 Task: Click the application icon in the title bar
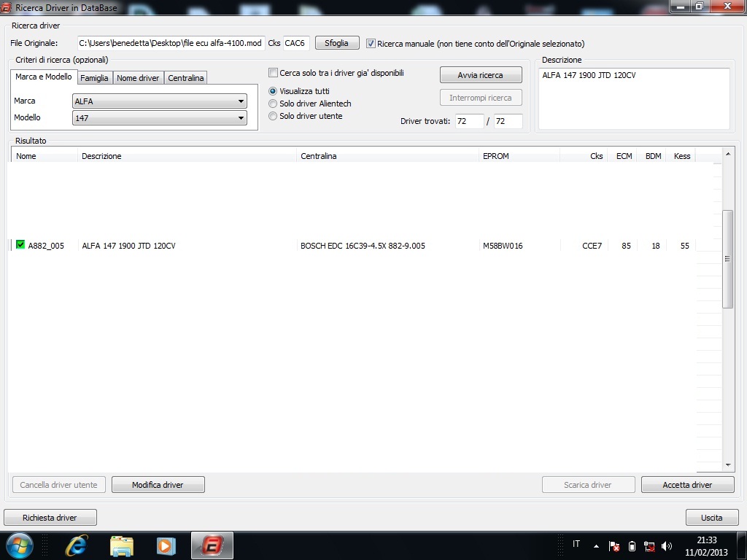click(x=6, y=7)
